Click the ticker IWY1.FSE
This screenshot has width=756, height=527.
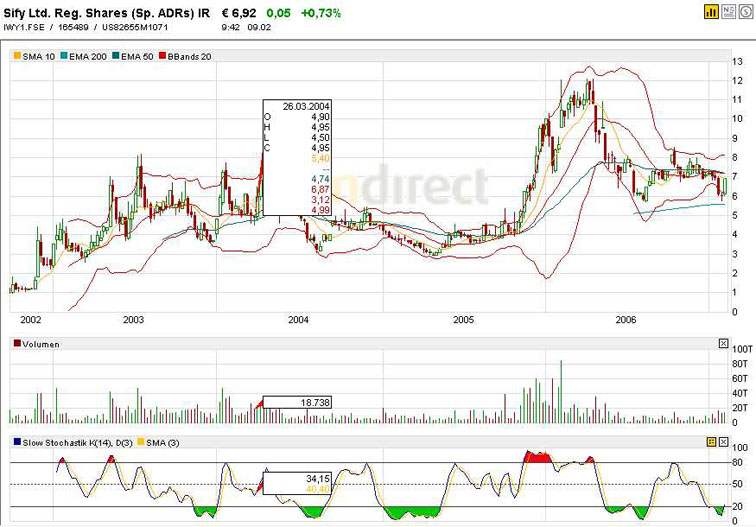coord(24,27)
